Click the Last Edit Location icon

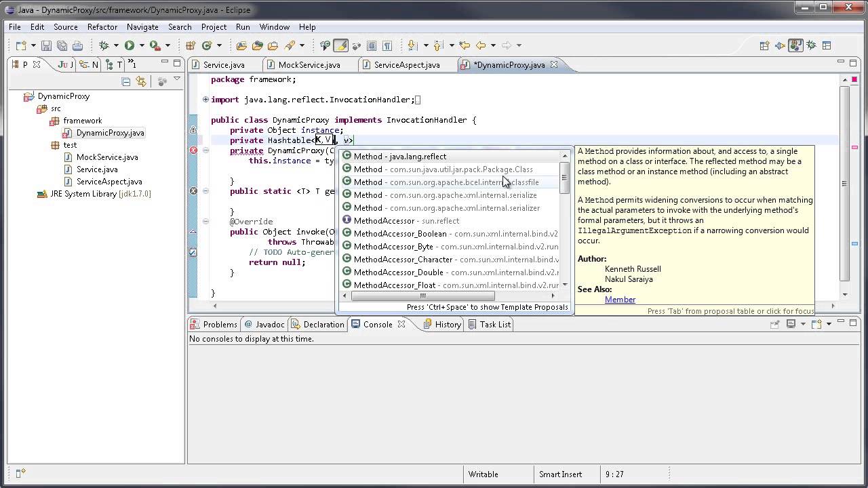click(x=465, y=45)
